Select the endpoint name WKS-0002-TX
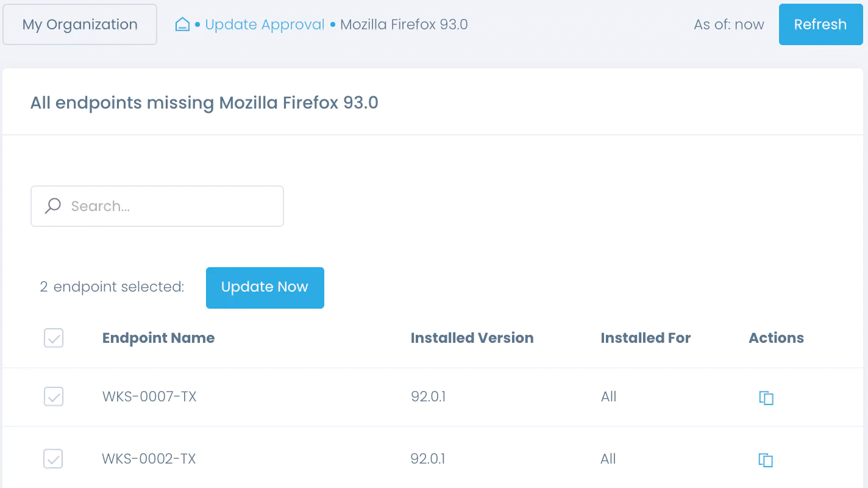The height and width of the screenshot is (488, 868). pos(148,459)
